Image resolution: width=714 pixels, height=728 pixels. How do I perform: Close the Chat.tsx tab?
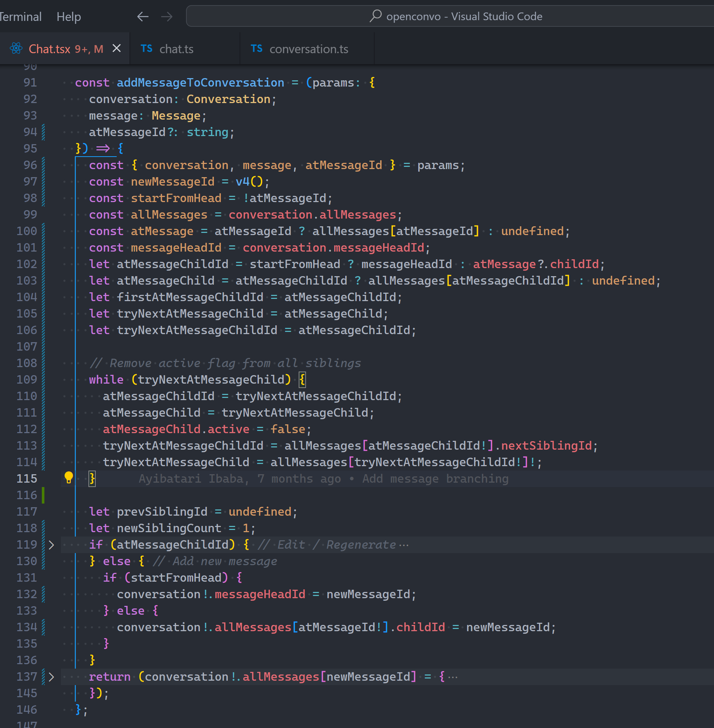117,48
